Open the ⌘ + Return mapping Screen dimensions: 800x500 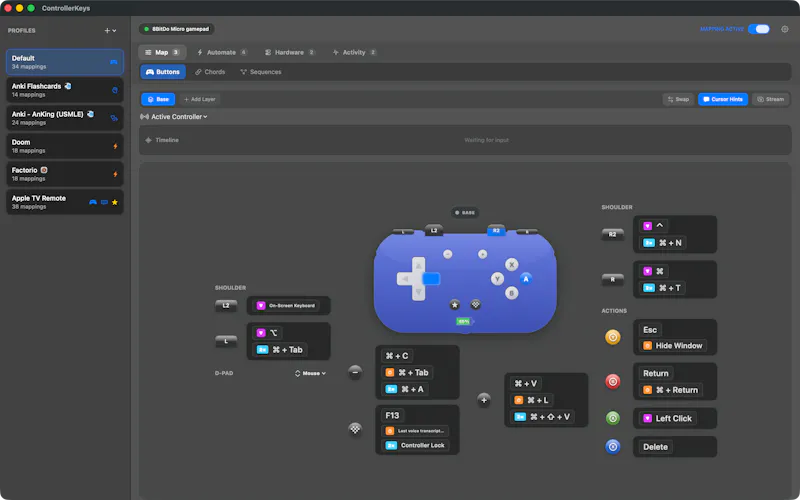(671, 390)
